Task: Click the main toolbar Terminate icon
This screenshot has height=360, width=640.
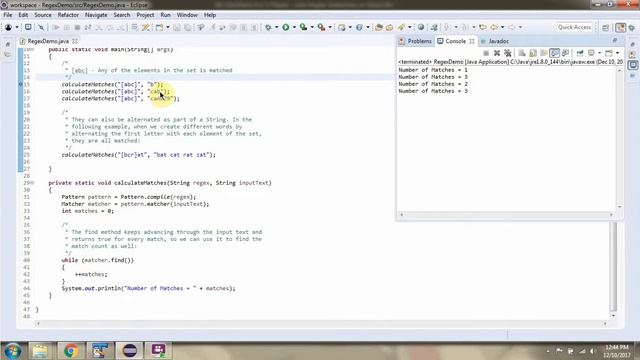Action: [77, 27]
